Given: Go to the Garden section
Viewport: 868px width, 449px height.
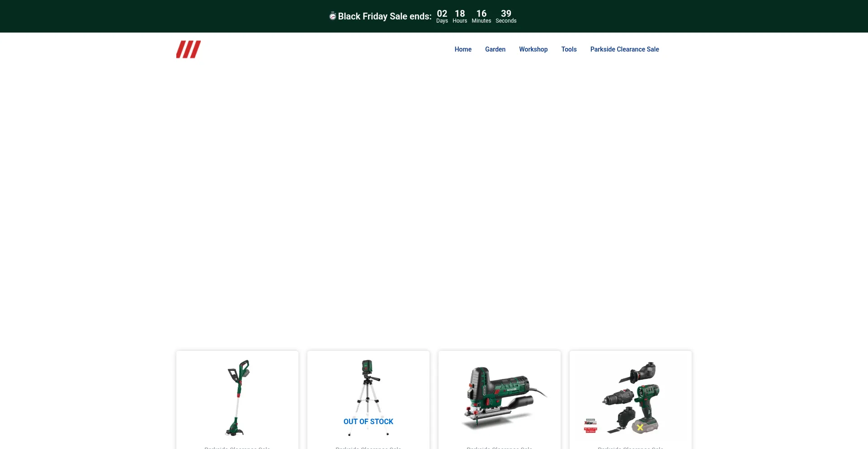Looking at the screenshot, I should (495, 49).
